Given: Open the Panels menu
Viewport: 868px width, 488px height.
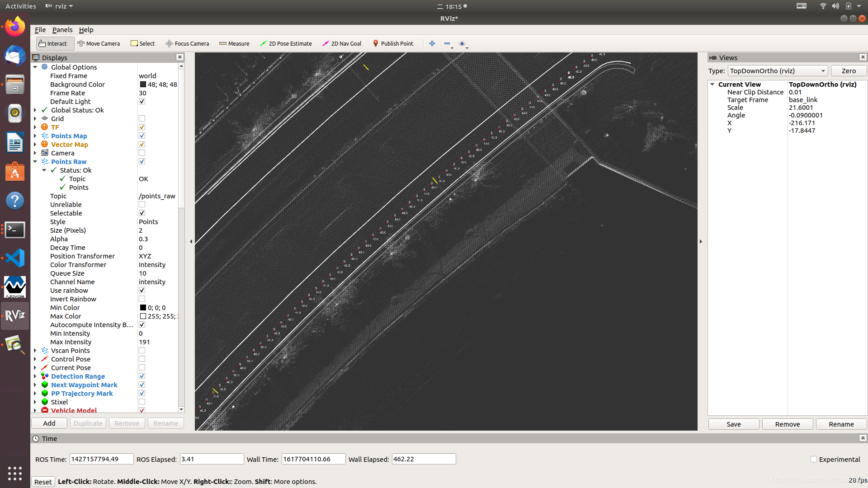Looking at the screenshot, I should [x=62, y=30].
